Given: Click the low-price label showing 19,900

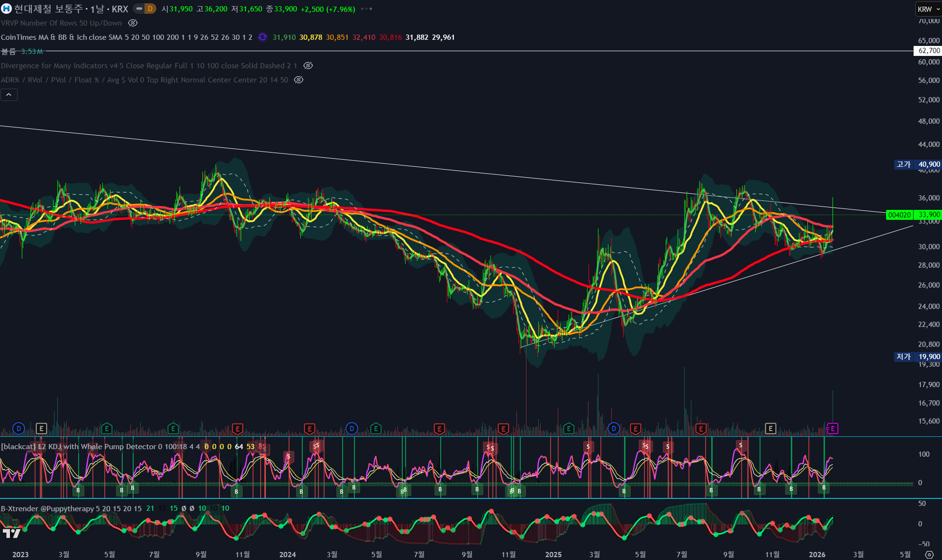Looking at the screenshot, I should click(917, 357).
